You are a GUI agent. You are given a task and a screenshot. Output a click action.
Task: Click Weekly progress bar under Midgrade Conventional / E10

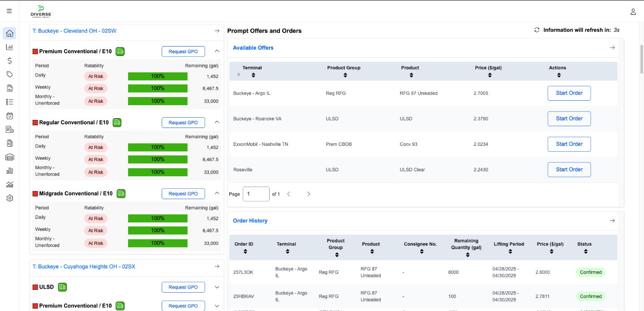click(x=158, y=230)
